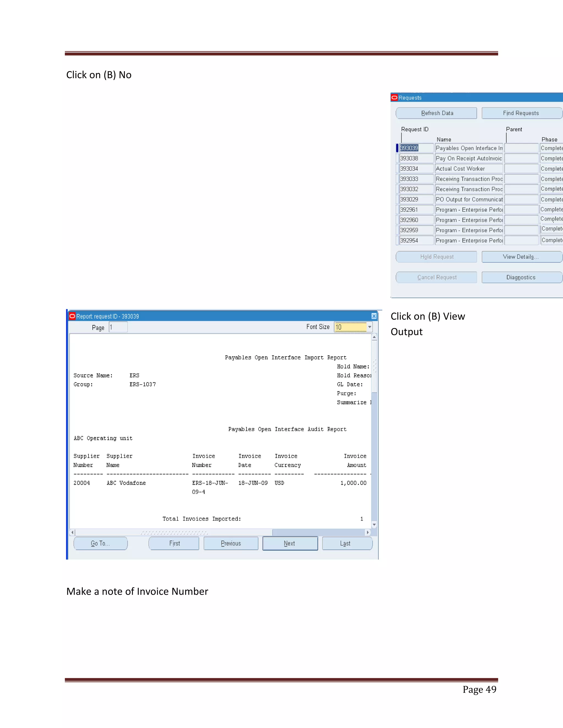Click supplier name ABC Vodafone in the report
This screenshot has width=563, height=728.
tap(126, 483)
